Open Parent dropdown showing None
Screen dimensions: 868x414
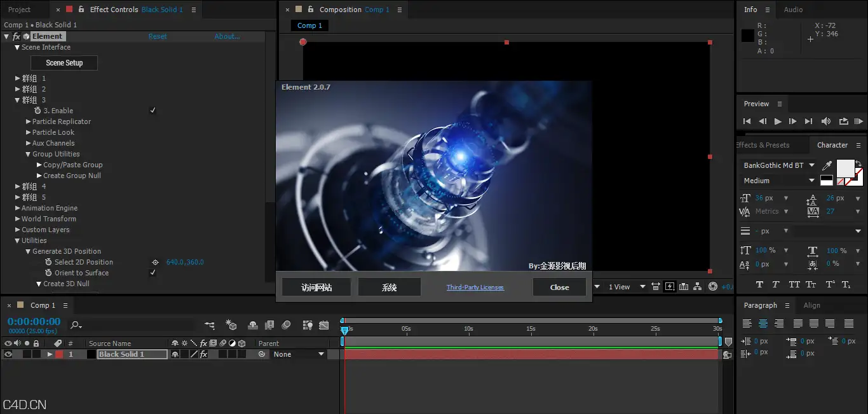click(x=298, y=354)
